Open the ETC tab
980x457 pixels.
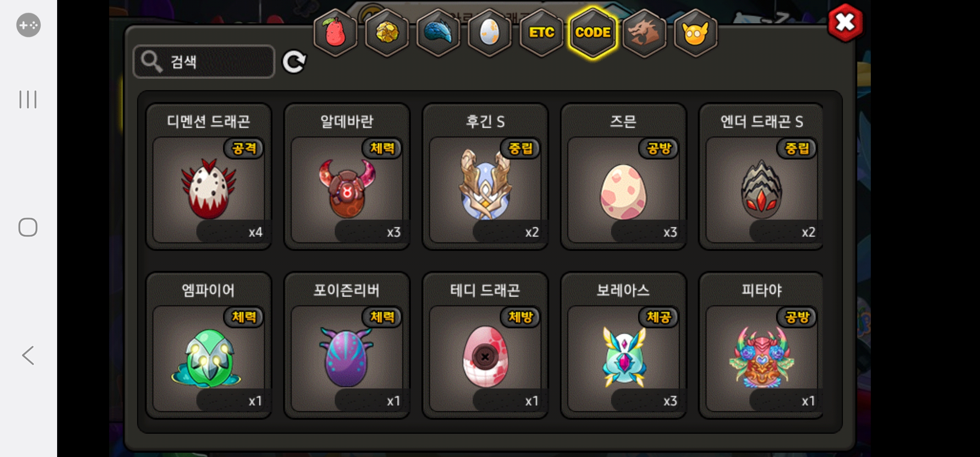541,33
